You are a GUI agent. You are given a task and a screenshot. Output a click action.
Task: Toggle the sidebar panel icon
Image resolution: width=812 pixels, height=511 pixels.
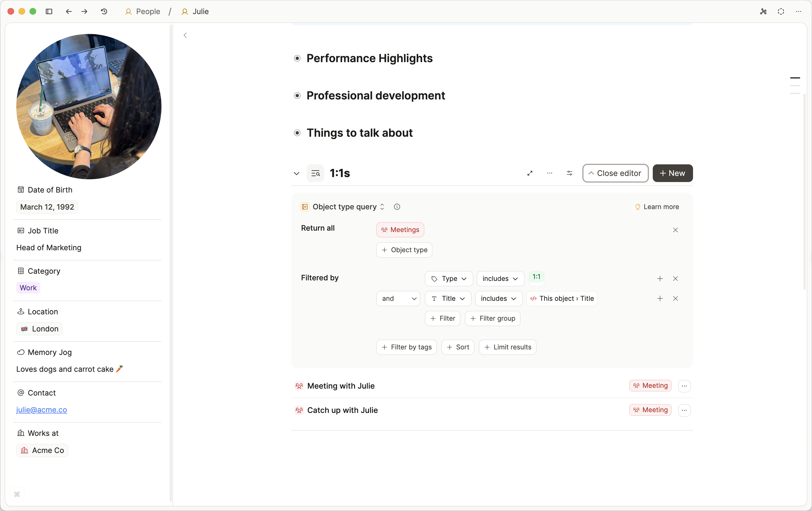(x=49, y=12)
